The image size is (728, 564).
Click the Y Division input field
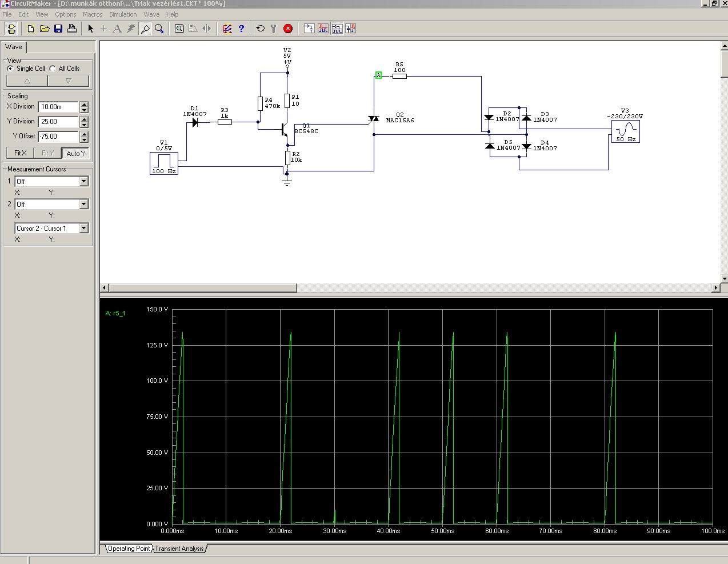coord(59,122)
